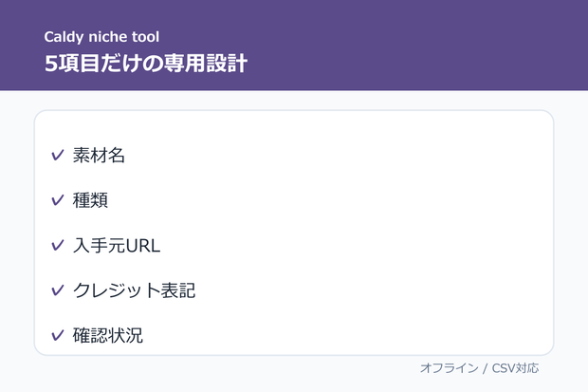
Task: Select the checkmark next to 入手元URL
Action: (57, 246)
